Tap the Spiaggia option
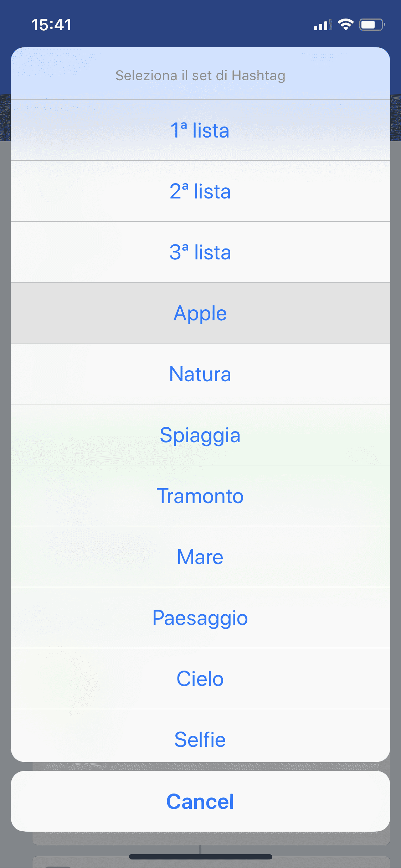 pyautogui.click(x=200, y=435)
